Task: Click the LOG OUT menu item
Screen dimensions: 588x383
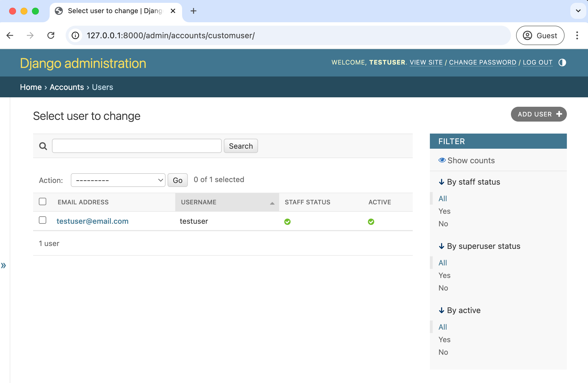Action: [537, 62]
